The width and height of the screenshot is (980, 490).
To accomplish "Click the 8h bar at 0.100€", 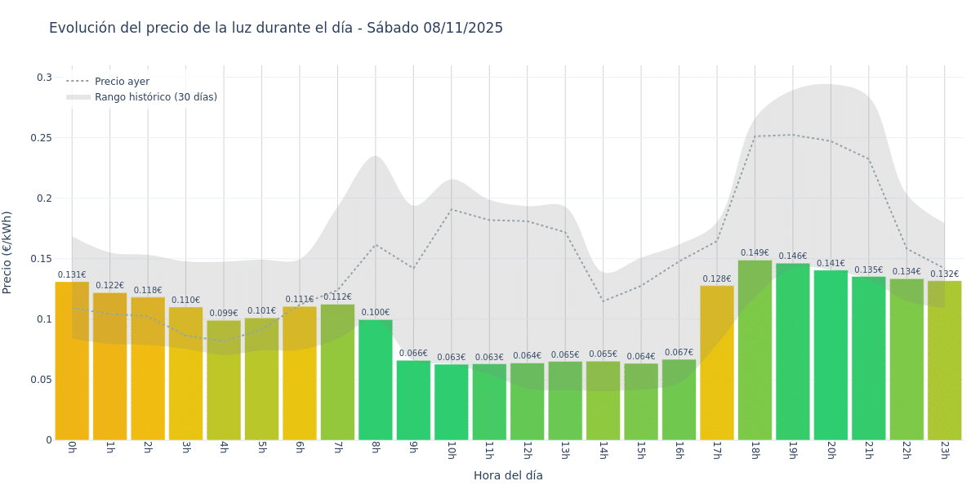I will coord(376,380).
